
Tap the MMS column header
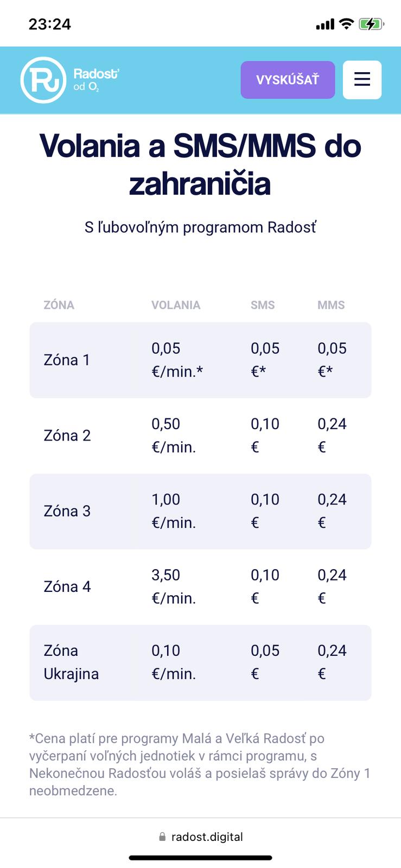(x=331, y=305)
